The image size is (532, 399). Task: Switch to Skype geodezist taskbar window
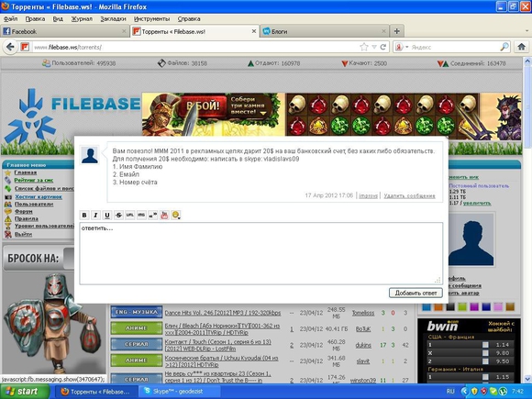pos(179,391)
